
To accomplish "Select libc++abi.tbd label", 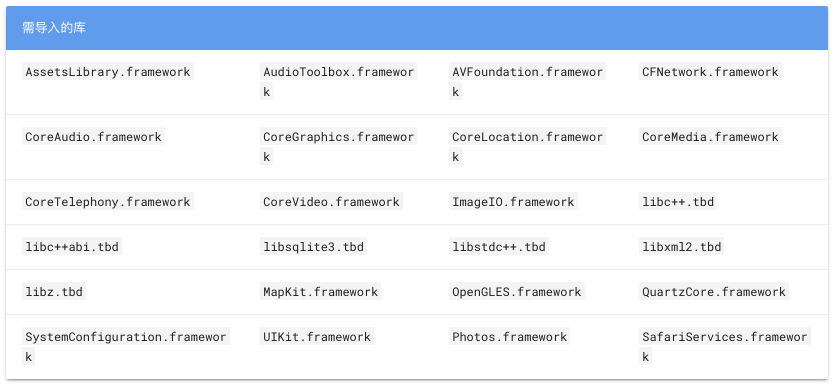I will (x=72, y=246).
